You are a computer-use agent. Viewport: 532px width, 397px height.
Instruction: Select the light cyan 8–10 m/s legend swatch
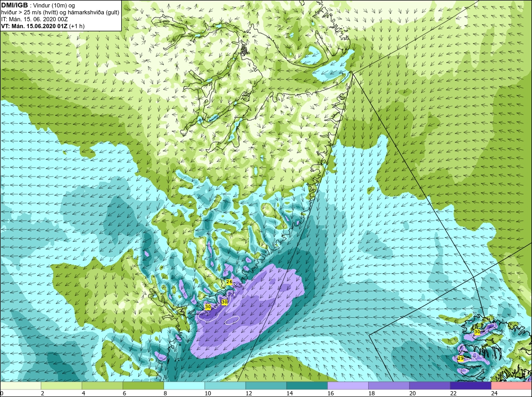pyautogui.click(x=184, y=386)
